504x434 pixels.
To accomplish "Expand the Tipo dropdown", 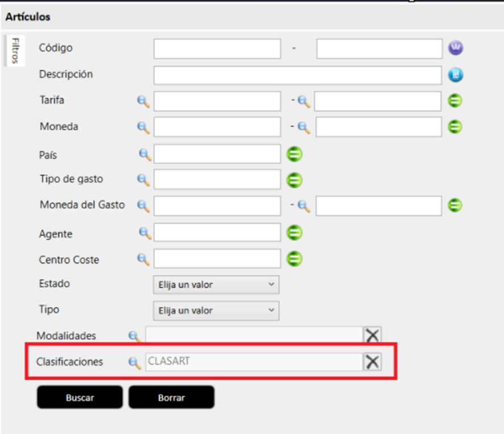I will tap(216, 311).
